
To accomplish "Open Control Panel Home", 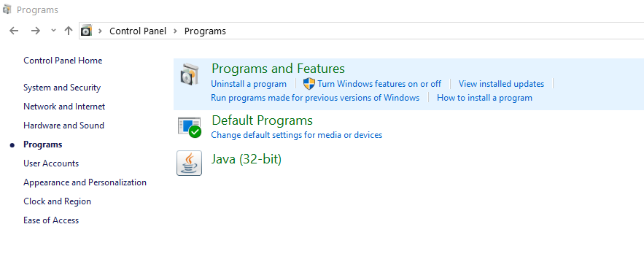I will click(x=63, y=61).
